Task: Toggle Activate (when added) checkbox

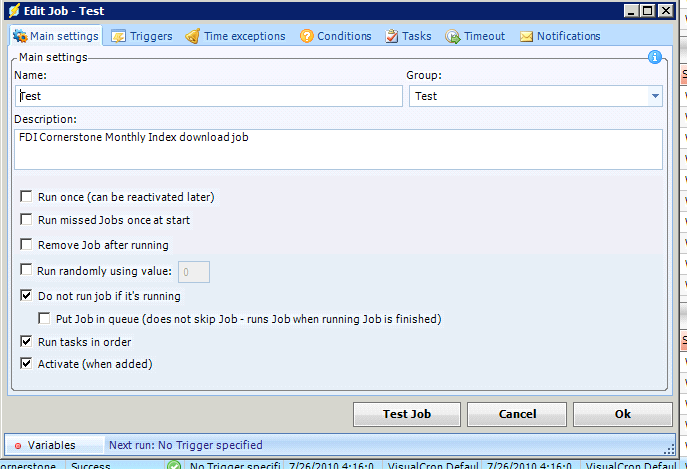Action: 26,363
